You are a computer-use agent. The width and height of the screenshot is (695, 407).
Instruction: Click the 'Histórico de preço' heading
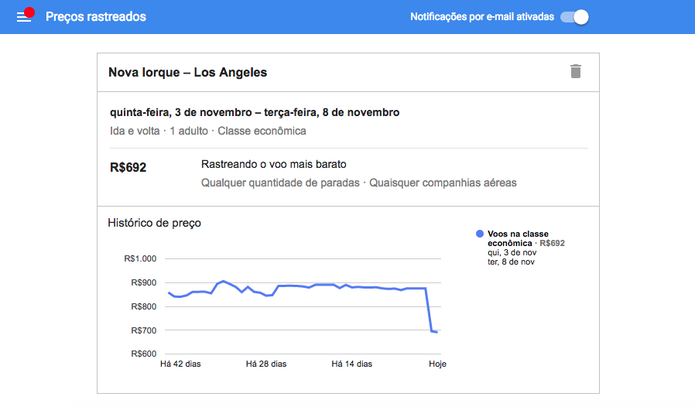[x=154, y=223]
